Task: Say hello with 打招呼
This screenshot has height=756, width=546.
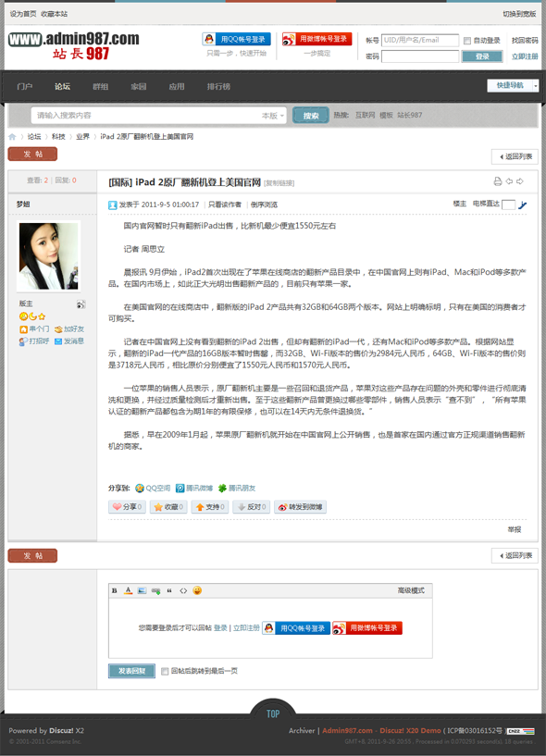Action: click(34, 341)
